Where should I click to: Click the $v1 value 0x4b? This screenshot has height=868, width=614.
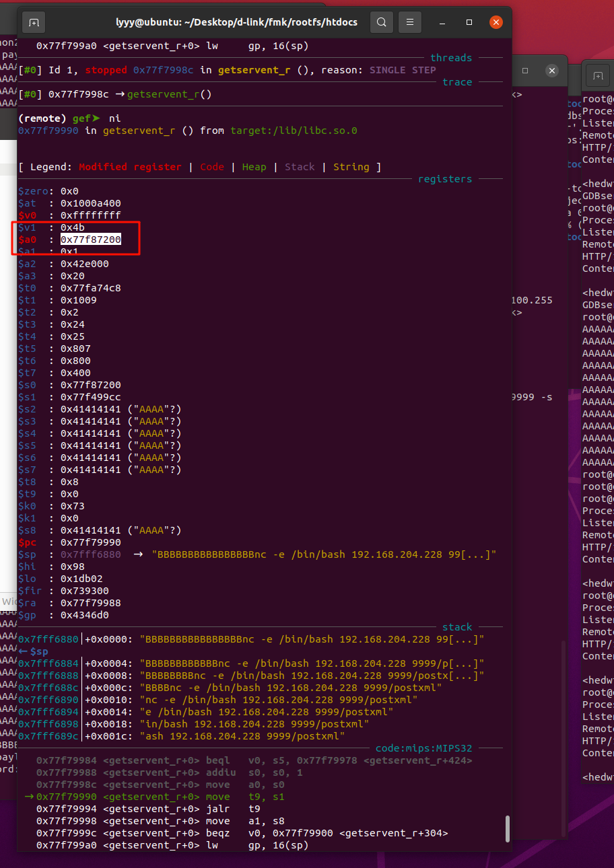(x=73, y=227)
